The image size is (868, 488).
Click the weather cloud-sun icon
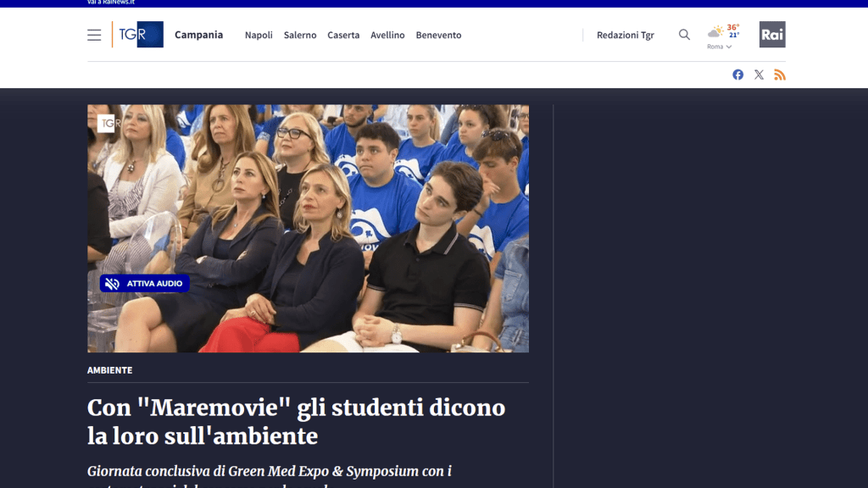coord(715,31)
